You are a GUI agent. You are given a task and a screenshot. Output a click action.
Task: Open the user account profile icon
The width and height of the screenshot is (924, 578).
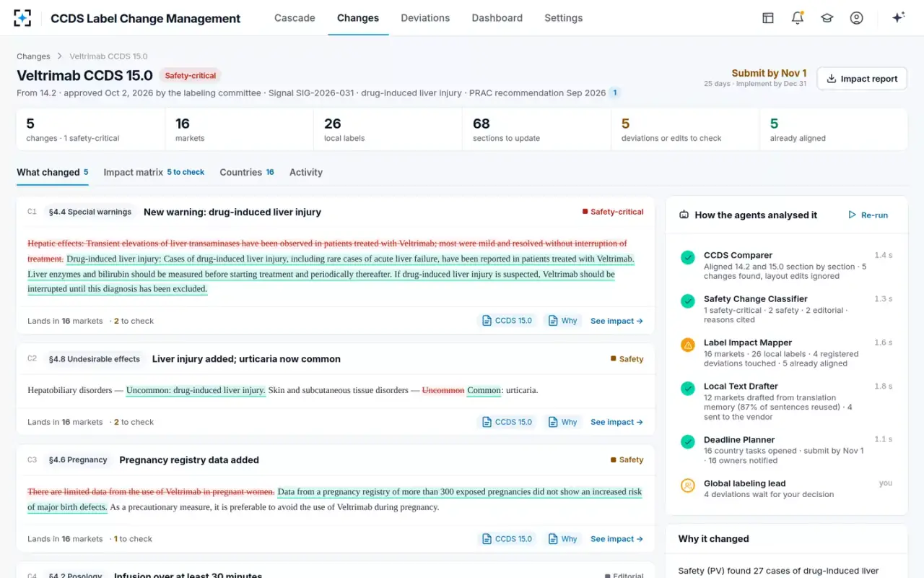[857, 18]
